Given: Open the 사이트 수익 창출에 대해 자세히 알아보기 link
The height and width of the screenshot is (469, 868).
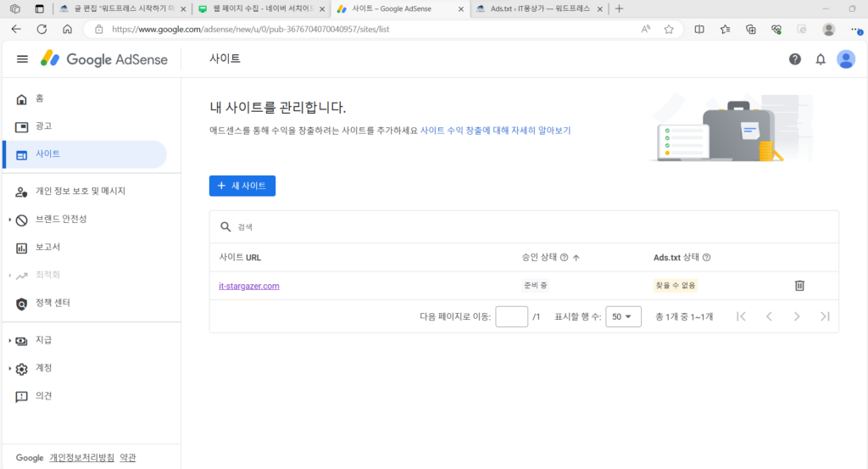Looking at the screenshot, I should point(495,131).
